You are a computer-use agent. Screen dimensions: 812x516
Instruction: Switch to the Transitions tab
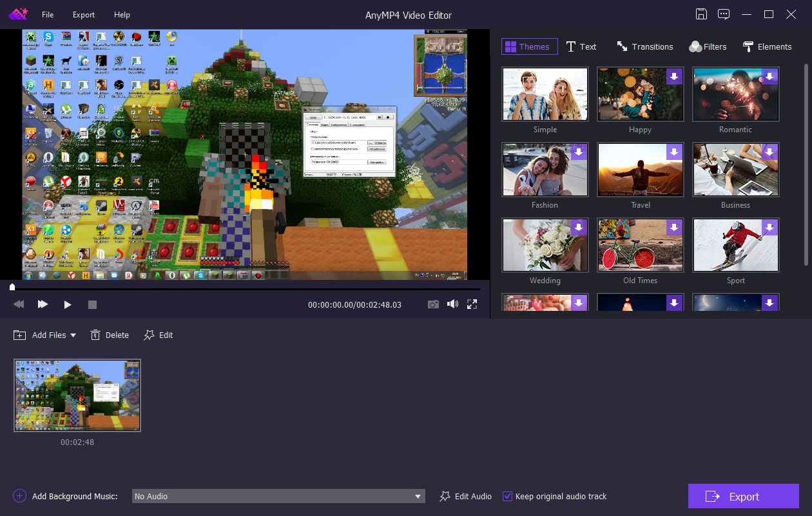coord(644,46)
